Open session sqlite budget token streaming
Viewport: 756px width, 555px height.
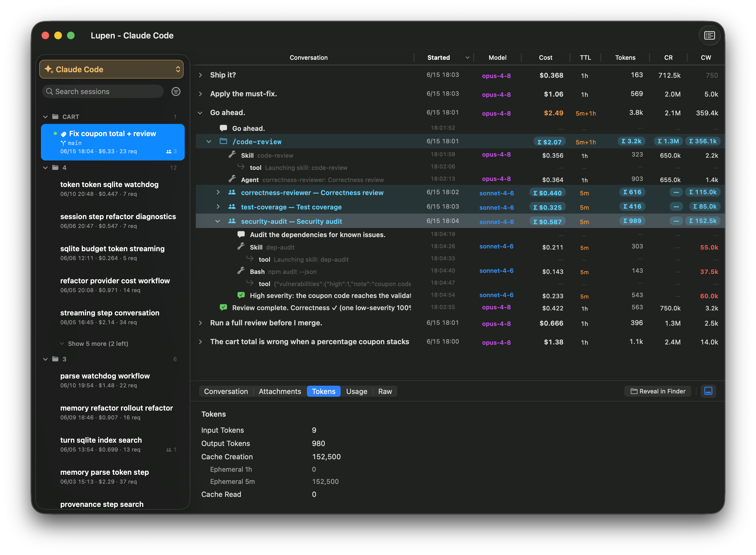(113, 253)
